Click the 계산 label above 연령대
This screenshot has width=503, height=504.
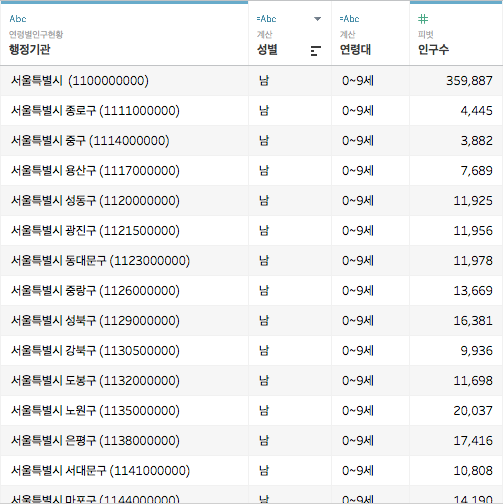pos(348,34)
